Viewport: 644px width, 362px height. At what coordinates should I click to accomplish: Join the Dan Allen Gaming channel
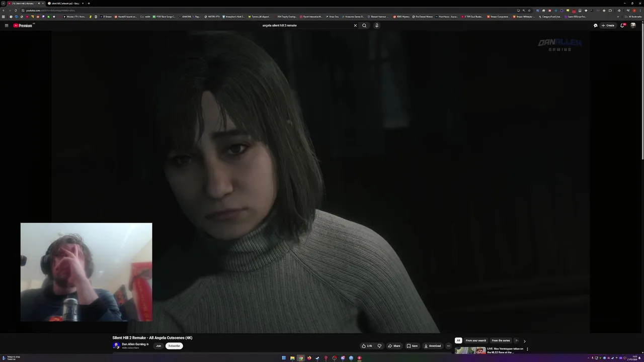pyautogui.click(x=158, y=346)
